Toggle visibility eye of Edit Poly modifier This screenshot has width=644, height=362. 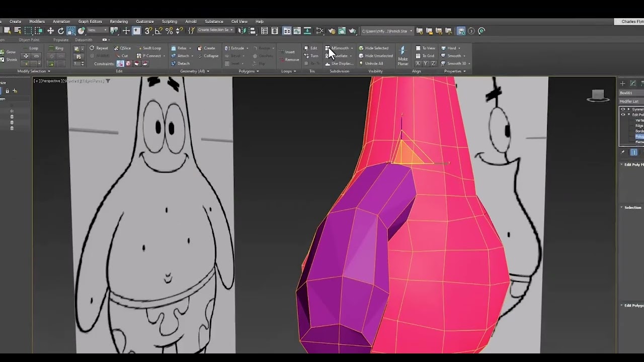(x=623, y=115)
